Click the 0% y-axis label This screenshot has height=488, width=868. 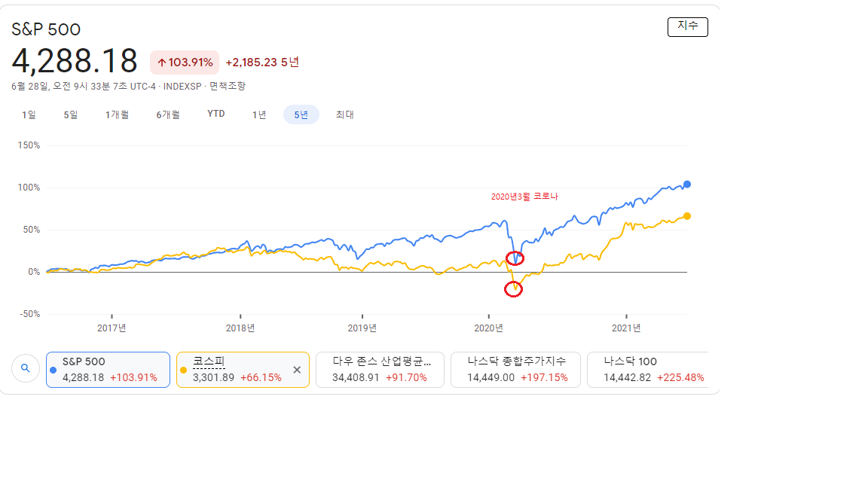click(34, 272)
